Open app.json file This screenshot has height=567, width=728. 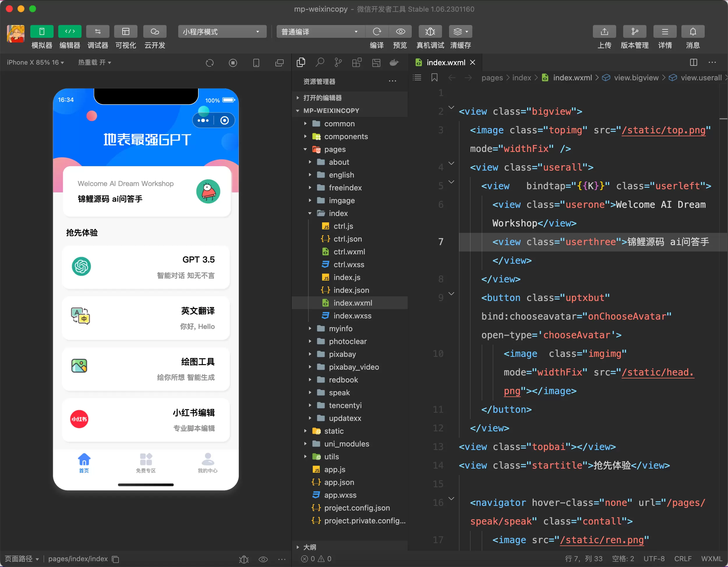[x=350, y=482]
